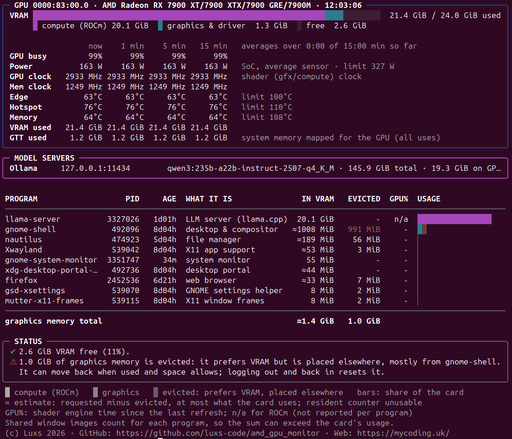Click the bottom legend swatch before 'compute (ROCm)'
The width and height of the screenshot is (512, 439).
tap(7, 392)
